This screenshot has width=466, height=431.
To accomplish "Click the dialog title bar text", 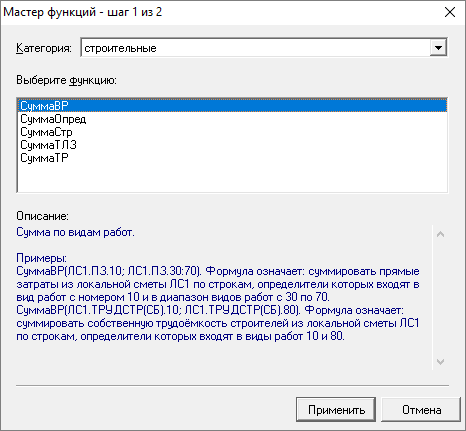I will [83, 12].
